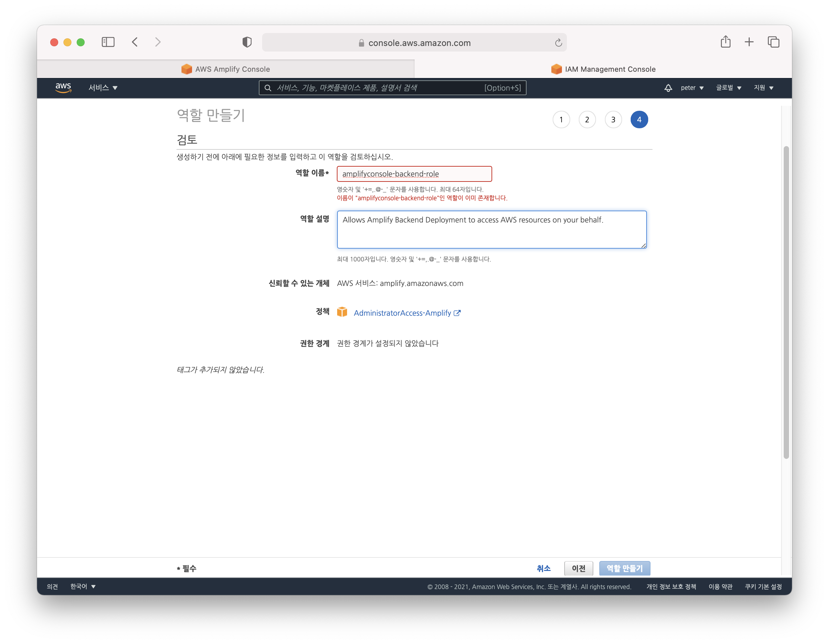The height and width of the screenshot is (644, 829).
Task: Open the AdministratorAccess-Amplify policy link
Action: click(402, 313)
